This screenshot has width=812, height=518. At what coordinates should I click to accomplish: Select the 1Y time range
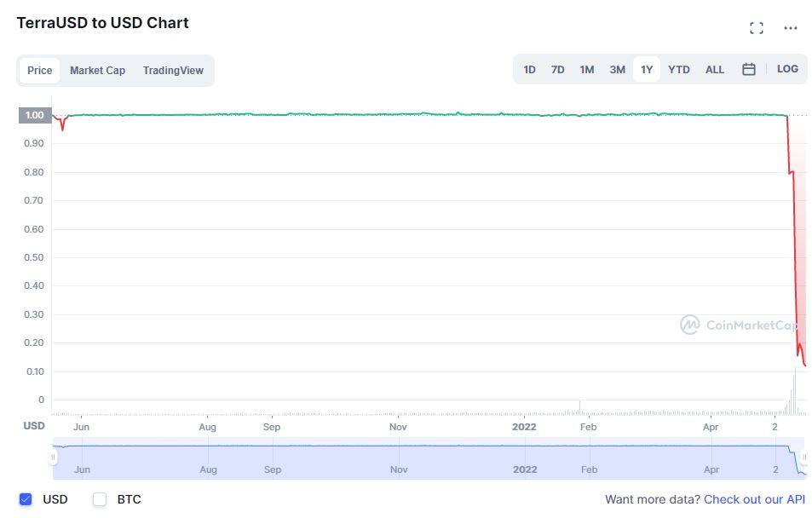647,69
